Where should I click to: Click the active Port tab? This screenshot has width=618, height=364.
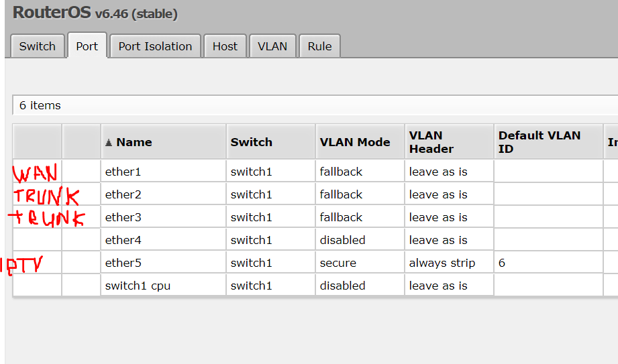87,46
